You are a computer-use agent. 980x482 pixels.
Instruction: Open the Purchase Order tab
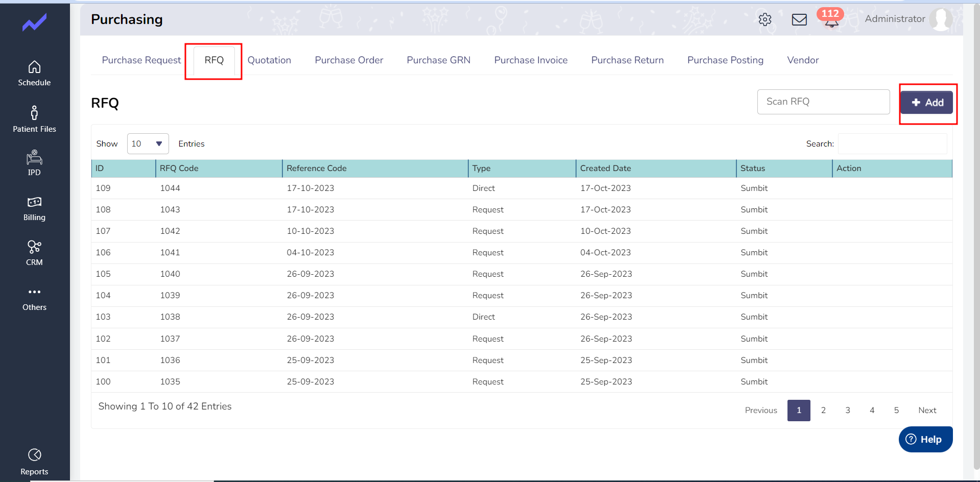click(x=349, y=60)
